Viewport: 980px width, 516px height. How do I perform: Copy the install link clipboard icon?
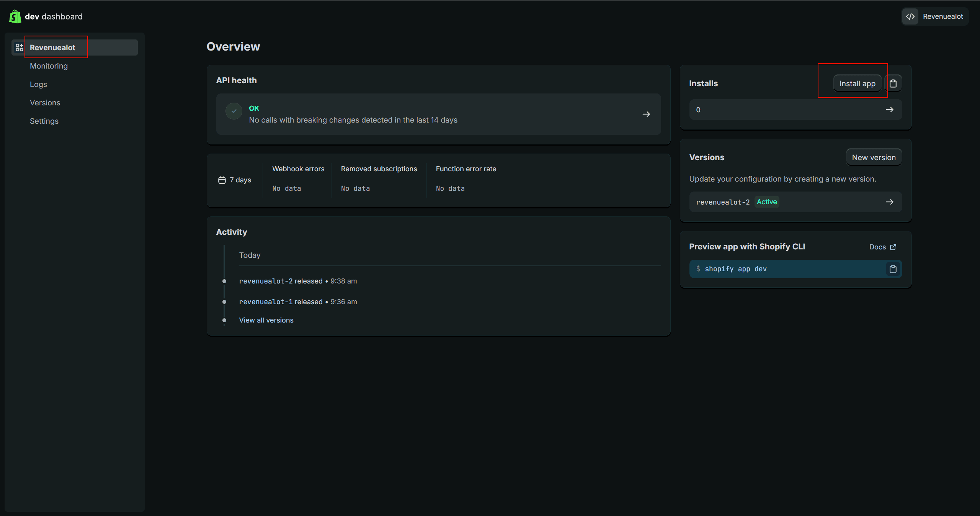tap(893, 84)
